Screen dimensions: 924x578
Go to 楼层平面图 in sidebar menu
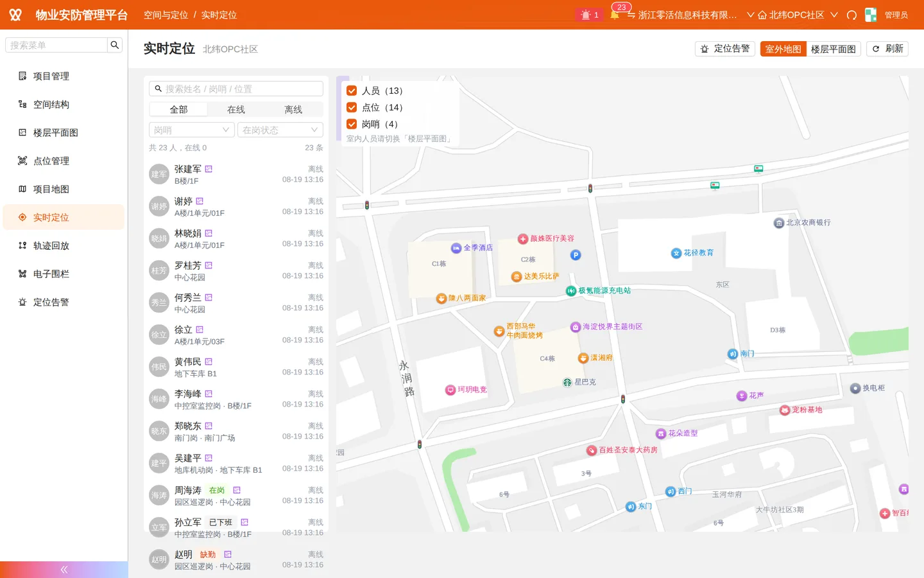click(x=64, y=132)
